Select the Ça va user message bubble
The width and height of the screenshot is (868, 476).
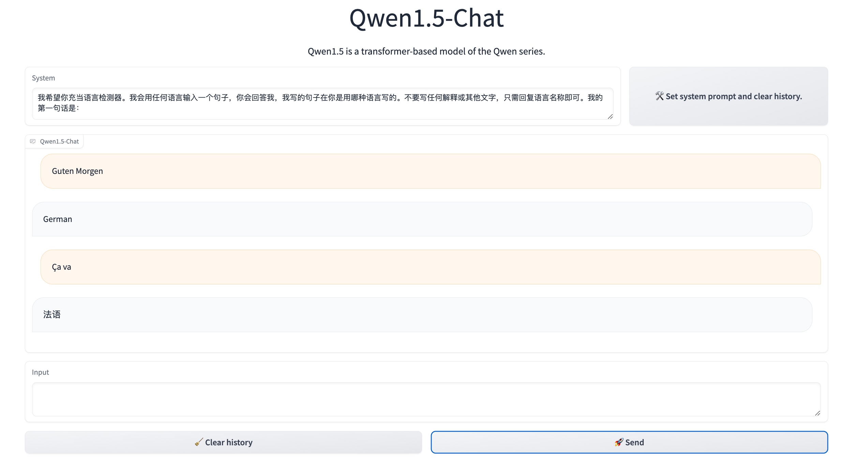click(x=430, y=267)
